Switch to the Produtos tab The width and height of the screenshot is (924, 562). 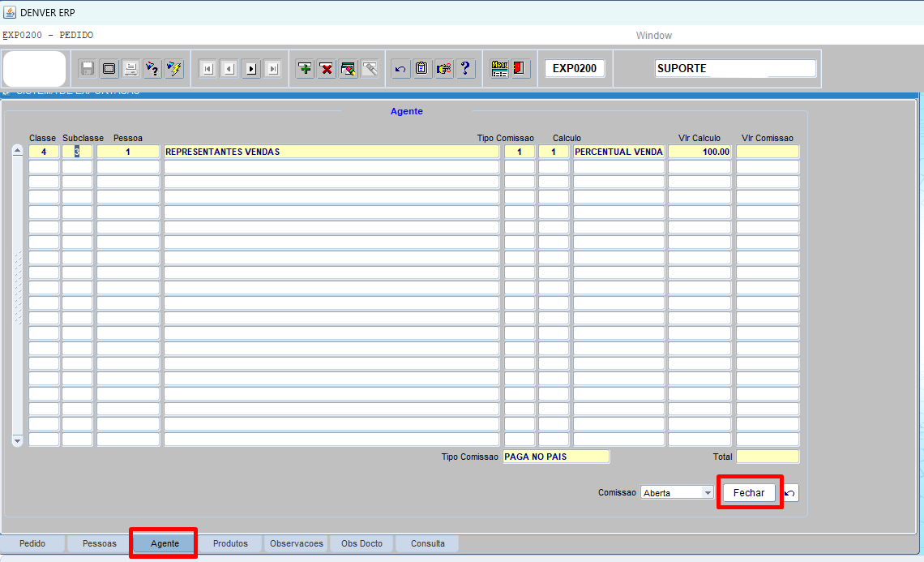pyautogui.click(x=230, y=543)
